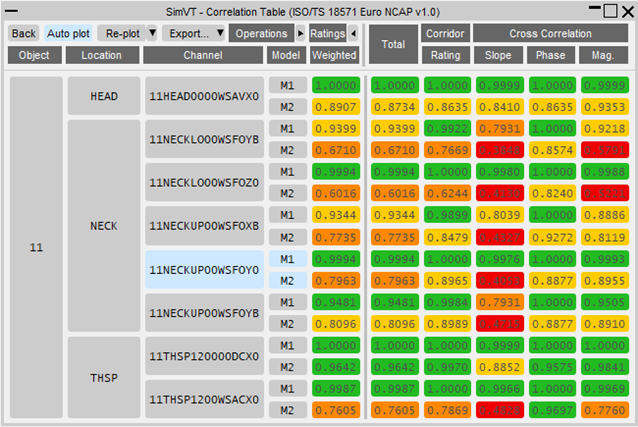Open the window menu dash icon
The image size is (638, 427).
point(11,11)
